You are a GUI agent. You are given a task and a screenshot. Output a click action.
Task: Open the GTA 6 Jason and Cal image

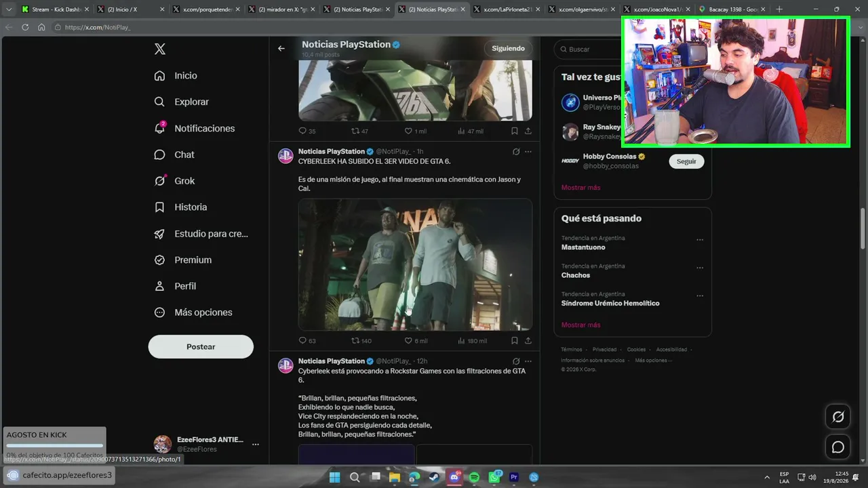coord(415,264)
